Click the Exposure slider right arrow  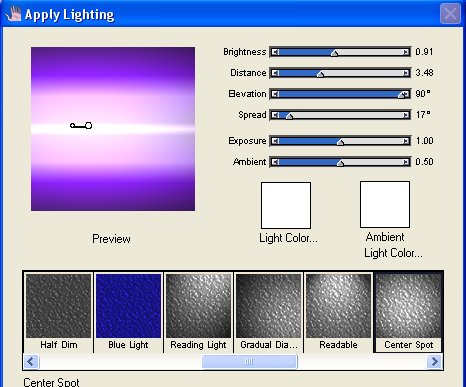pos(406,141)
